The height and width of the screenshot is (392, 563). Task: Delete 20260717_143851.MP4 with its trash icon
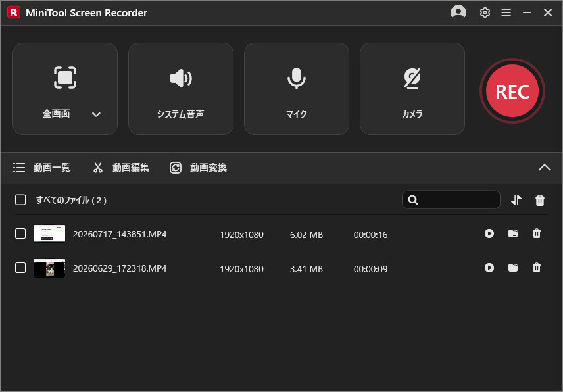pos(537,233)
